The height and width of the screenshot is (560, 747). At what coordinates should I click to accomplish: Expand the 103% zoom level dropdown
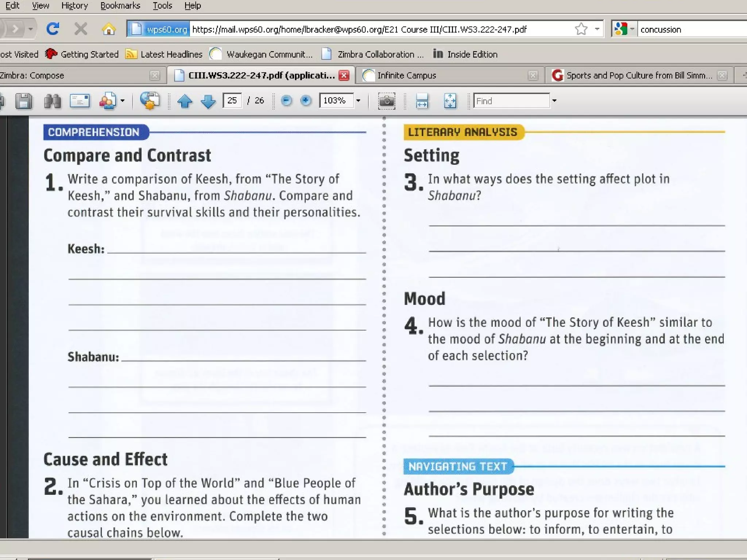[x=358, y=101]
